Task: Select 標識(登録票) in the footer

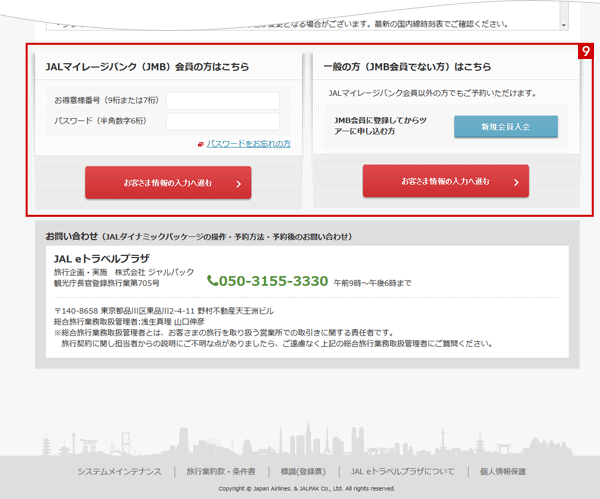Action: [x=303, y=471]
